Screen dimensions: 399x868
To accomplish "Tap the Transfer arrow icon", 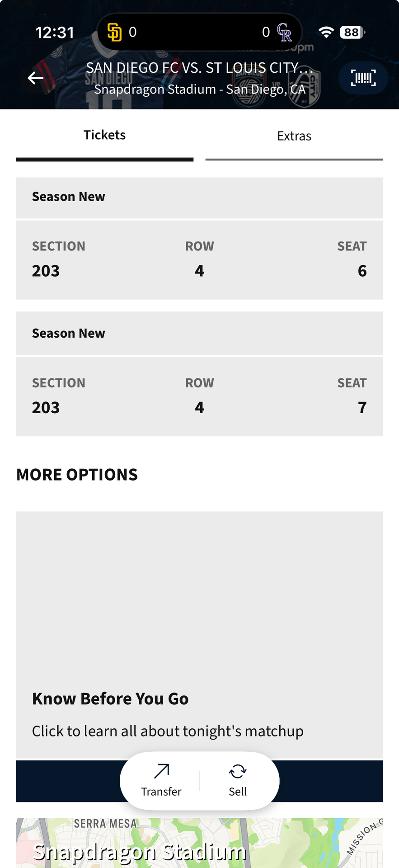I will point(161,772).
